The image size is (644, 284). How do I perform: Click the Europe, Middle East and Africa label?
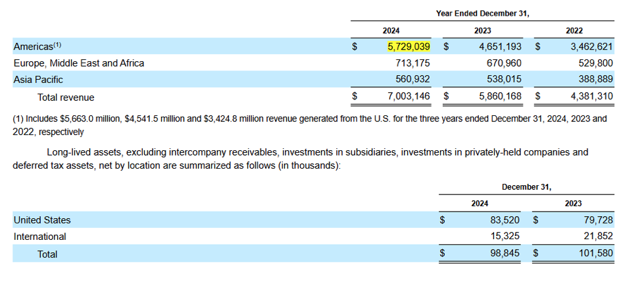[79, 63]
